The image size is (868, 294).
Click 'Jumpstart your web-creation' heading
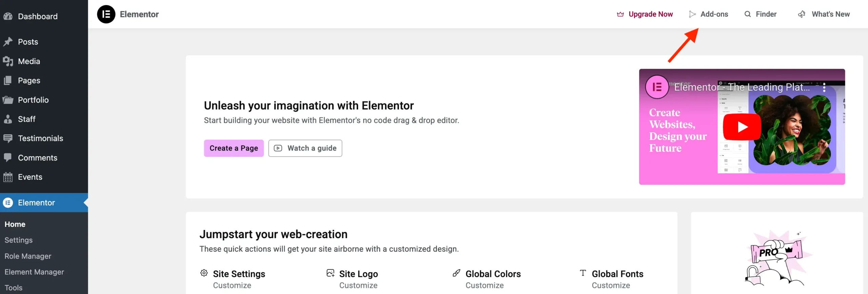click(x=273, y=234)
